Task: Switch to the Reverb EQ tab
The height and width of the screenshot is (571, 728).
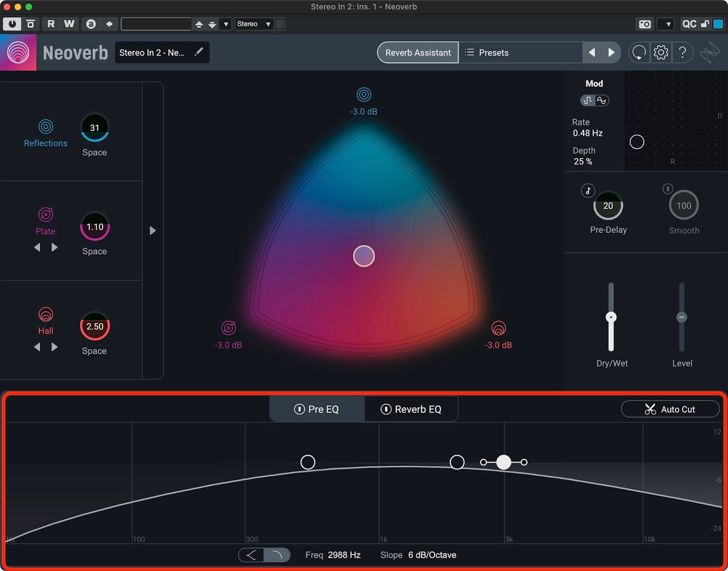Action: [x=411, y=409]
